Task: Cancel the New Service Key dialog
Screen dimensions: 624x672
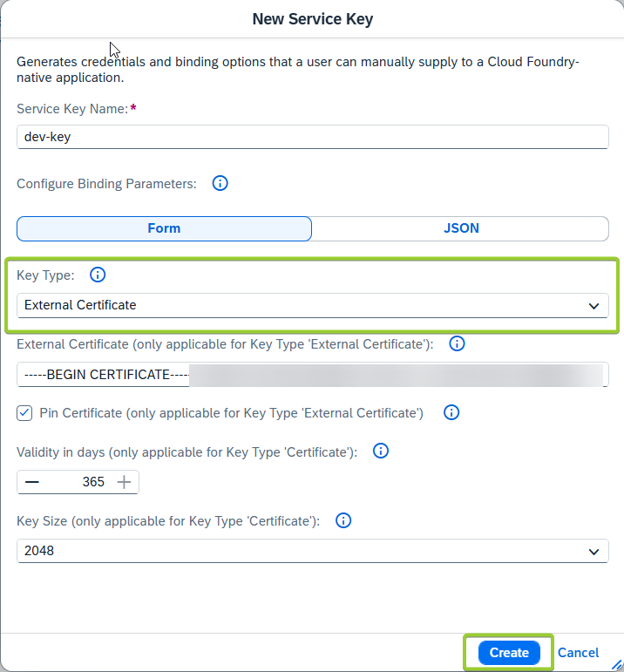Action: 578,653
